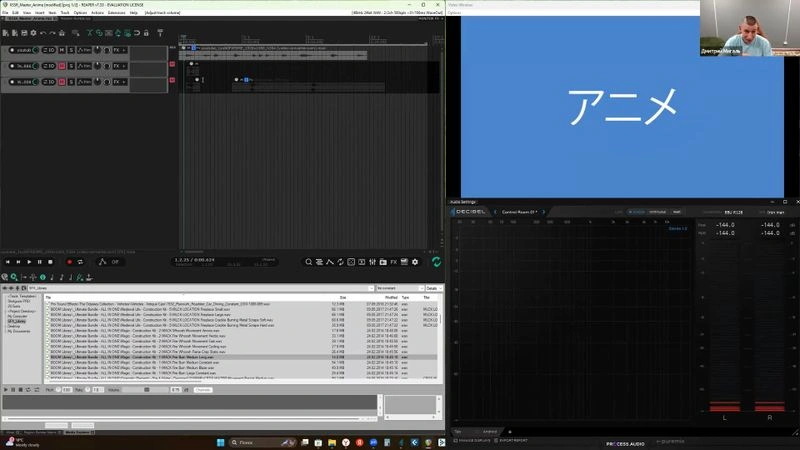Click the green sync icon right of the transport

pyautogui.click(x=436, y=262)
